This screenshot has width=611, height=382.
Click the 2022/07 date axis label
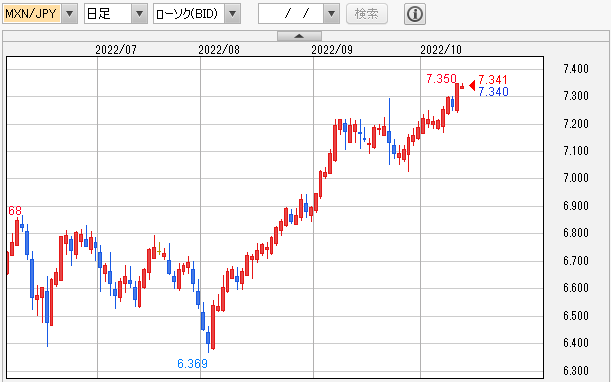click(116, 50)
